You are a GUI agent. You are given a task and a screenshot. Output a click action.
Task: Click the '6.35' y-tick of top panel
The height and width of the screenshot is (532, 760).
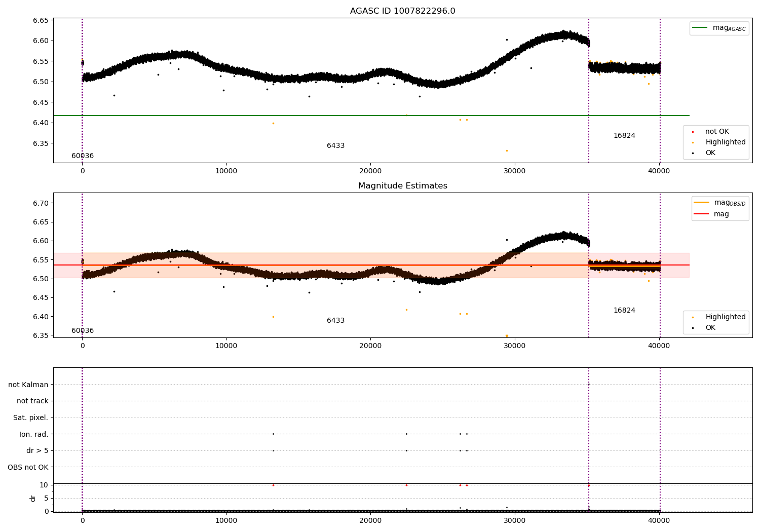click(x=40, y=143)
